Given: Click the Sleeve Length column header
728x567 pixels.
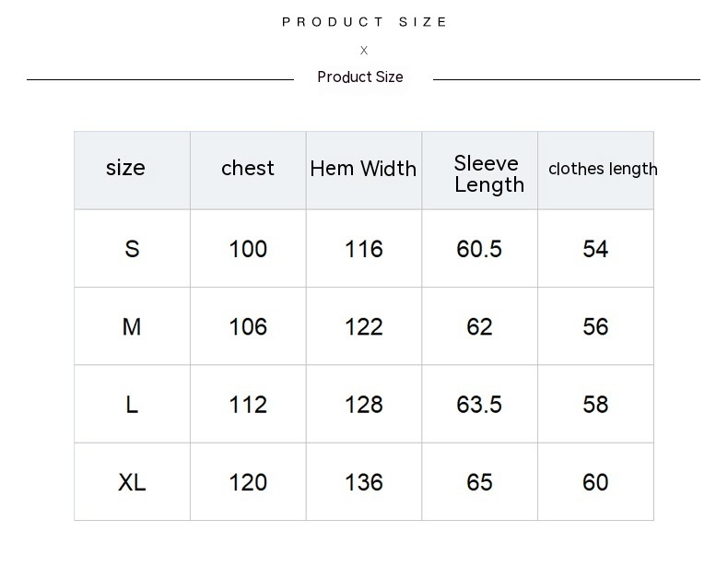Looking at the screenshot, I should click(x=488, y=173).
